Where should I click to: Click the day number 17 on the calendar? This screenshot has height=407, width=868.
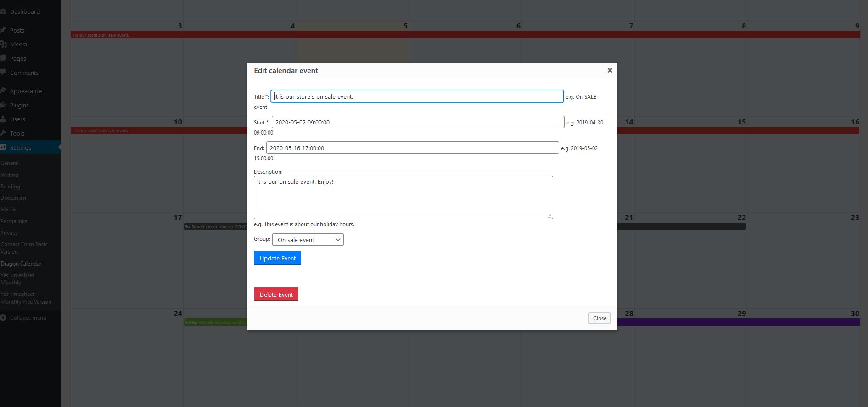[178, 218]
